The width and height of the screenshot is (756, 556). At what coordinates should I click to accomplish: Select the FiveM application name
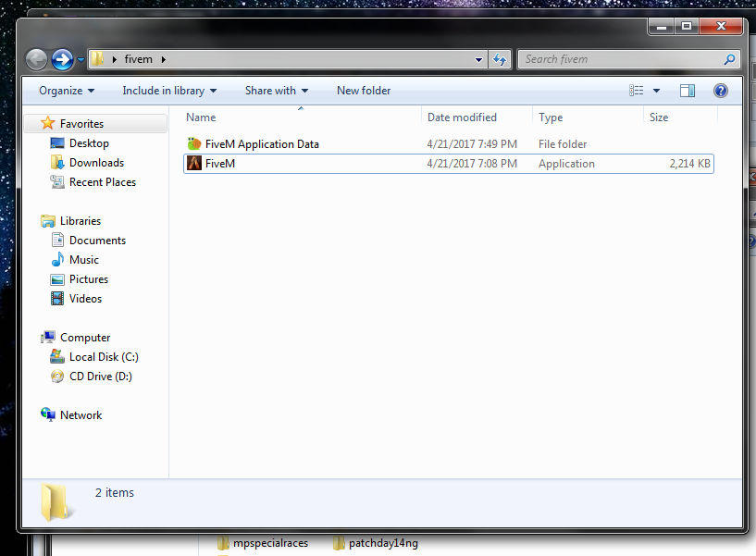point(220,164)
